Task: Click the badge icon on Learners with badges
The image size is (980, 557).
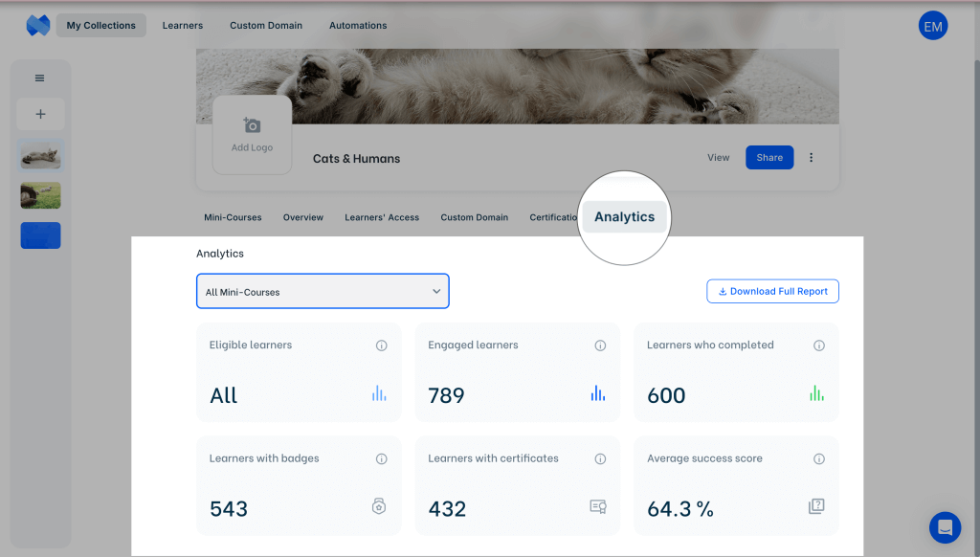Action: pos(379,506)
